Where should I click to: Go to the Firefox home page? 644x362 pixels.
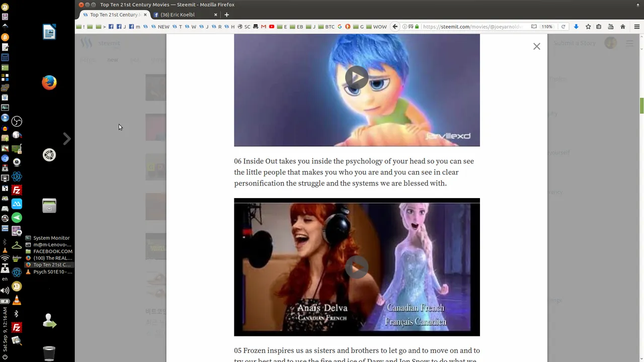pos(623,27)
